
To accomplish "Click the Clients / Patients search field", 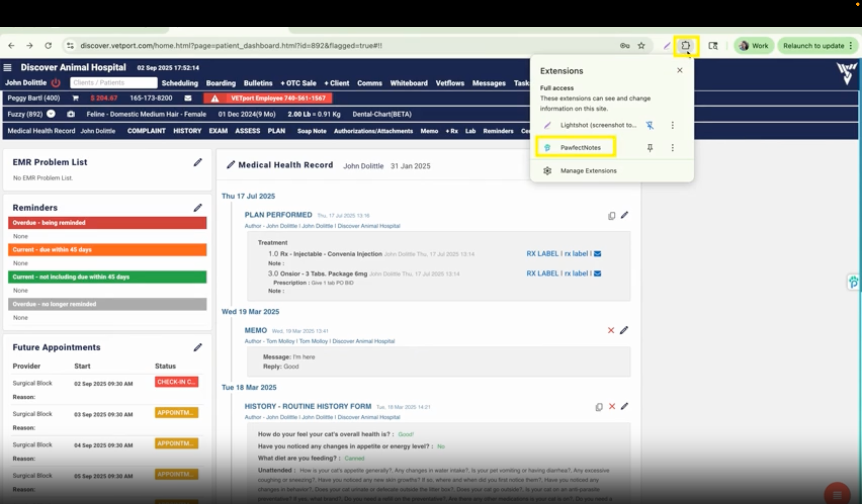I will (x=114, y=83).
